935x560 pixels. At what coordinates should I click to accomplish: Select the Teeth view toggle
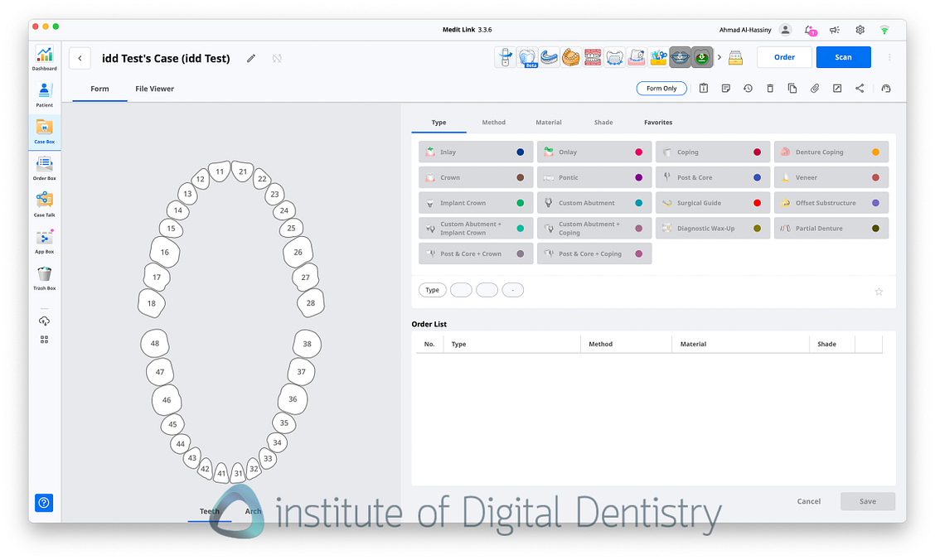[x=210, y=511]
